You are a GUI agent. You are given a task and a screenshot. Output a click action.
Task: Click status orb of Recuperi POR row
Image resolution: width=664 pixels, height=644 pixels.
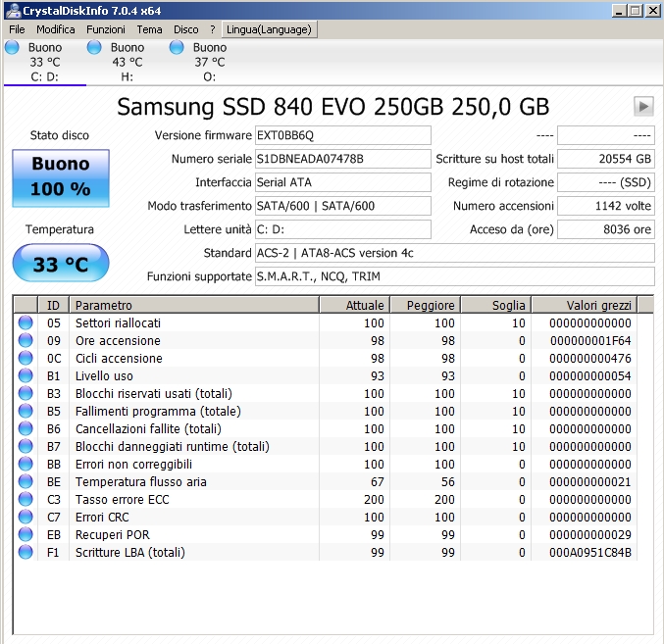(x=26, y=534)
